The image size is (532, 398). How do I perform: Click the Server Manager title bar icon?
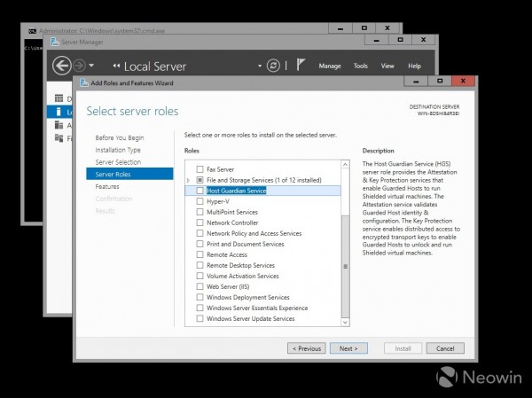point(55,41)
